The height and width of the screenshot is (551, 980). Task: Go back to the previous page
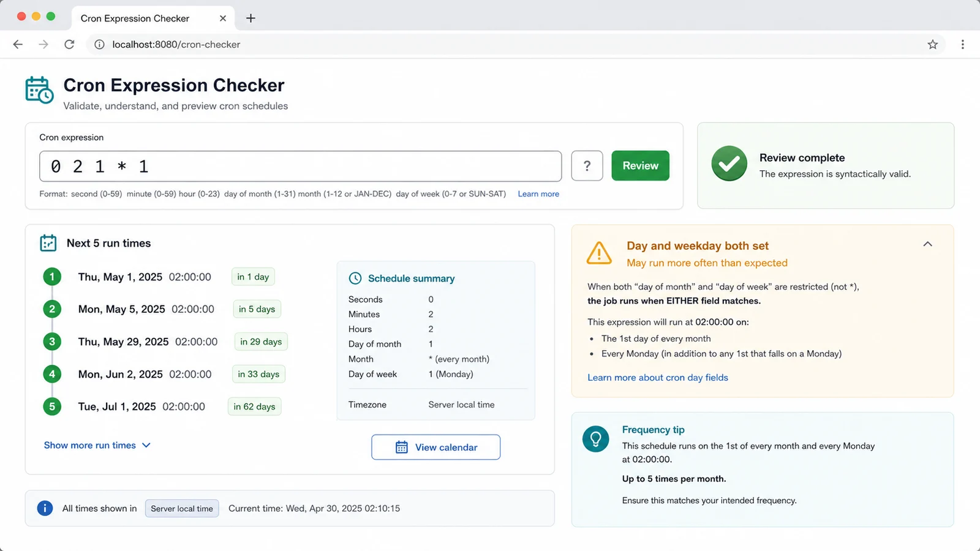18,44
